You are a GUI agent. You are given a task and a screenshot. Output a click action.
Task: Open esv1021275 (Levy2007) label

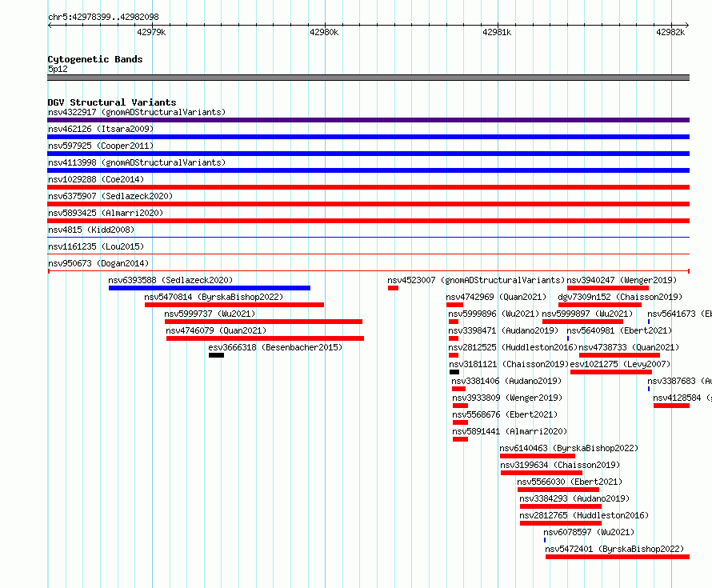tap(620, 364)
